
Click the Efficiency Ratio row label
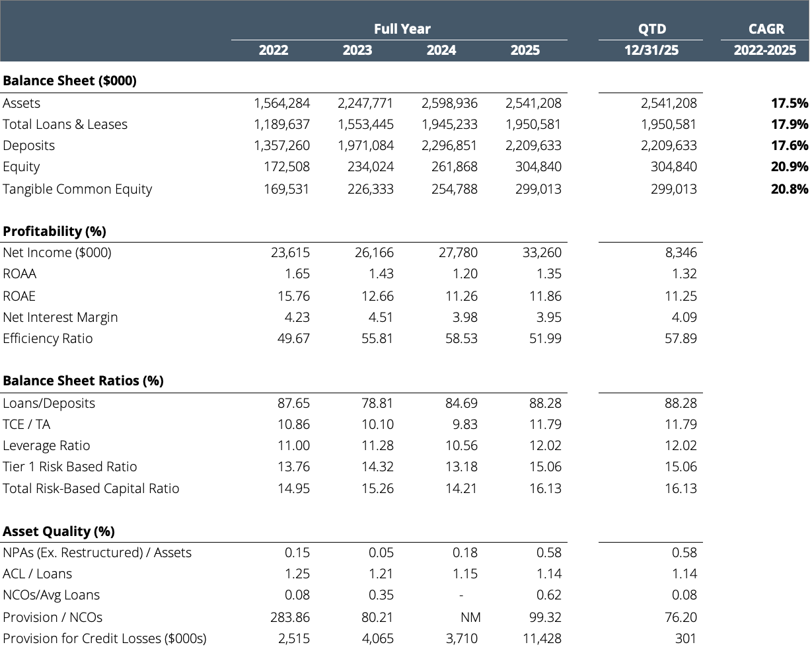click(48, 338)
